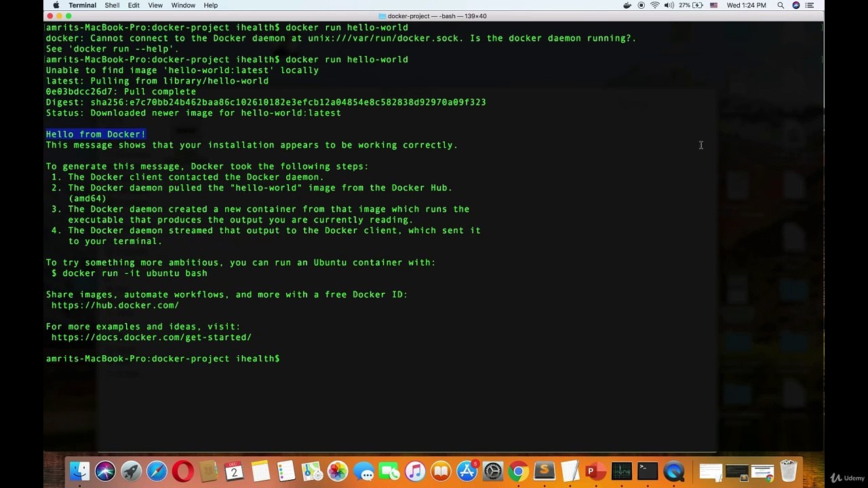This screenshot has width=868, height=488.
Task: Open Spotlight search magnifier icon
Action: click(x=781, y=5)
